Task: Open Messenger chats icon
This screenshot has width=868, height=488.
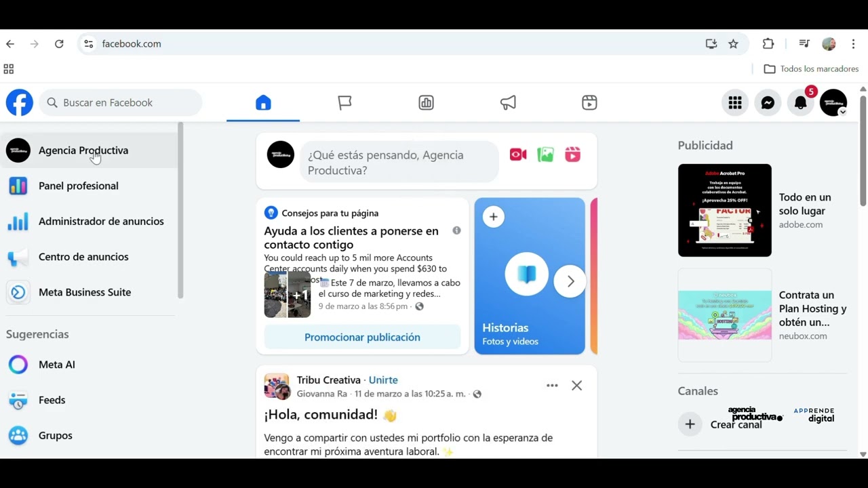Action: (768, 103)
